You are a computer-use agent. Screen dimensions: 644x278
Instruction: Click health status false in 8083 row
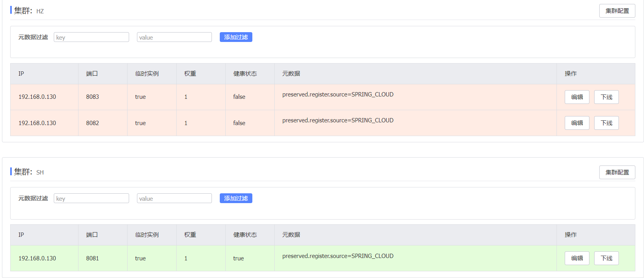[x=239, y=97]
